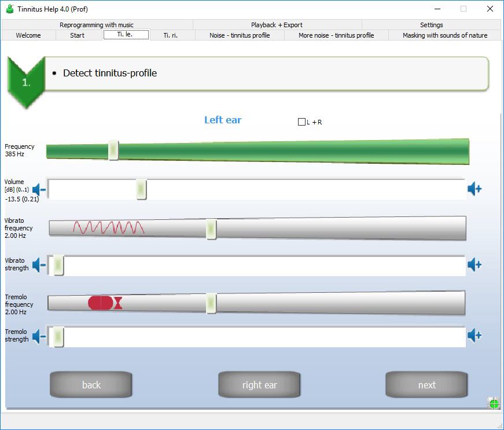Open the Reprogramming with music tab

click(97, 25)
